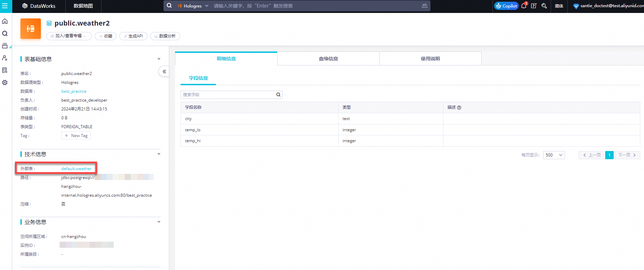
Task: Open the help question mark icon
Action: click(x=534, y=6)
